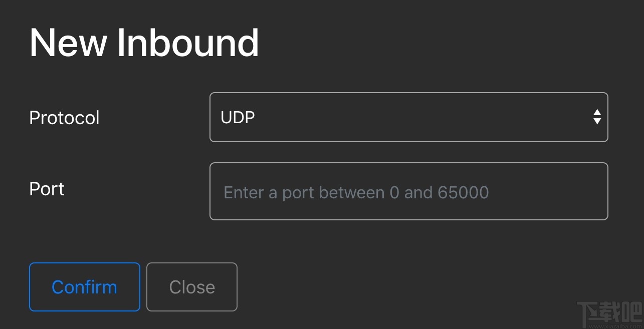Submit the inbound form using Confirm
This screenshot has width=644, height=329.
[84, 287]
